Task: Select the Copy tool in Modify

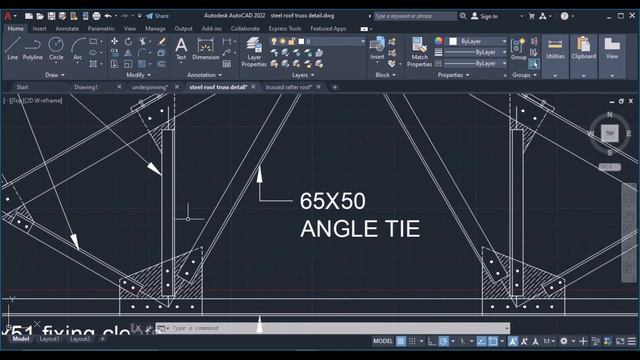Action: (114, 53)
